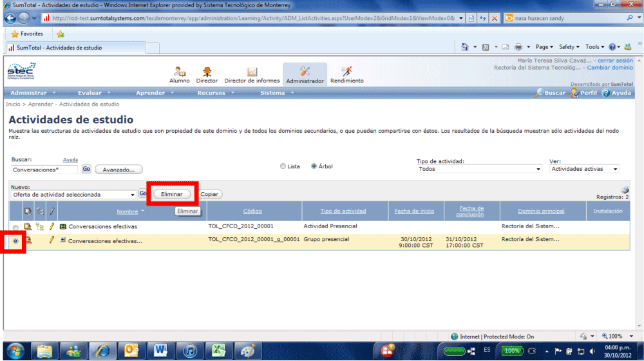Click the IE stop loading X icon
The height and width of the screenshot is (361, 644).
(x=495, y=18)
